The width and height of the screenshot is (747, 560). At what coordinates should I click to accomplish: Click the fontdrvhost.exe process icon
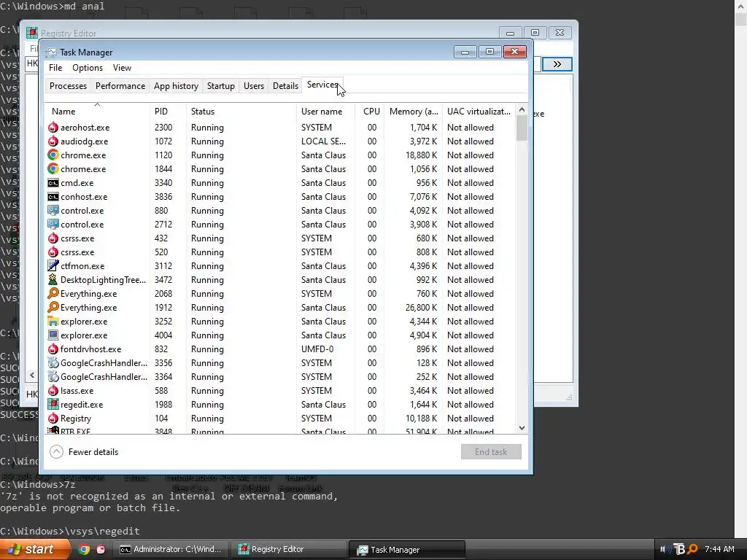[x=53, y=349]
